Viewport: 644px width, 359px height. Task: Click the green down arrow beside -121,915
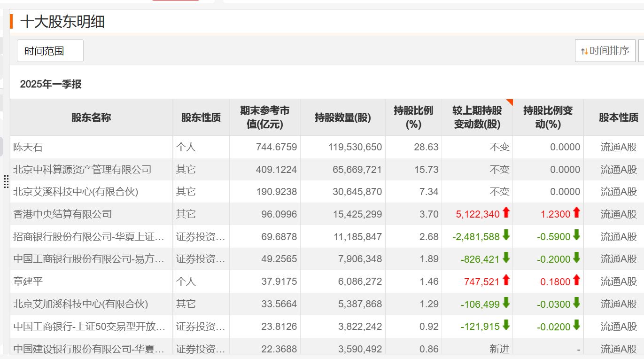pos(506,326)
